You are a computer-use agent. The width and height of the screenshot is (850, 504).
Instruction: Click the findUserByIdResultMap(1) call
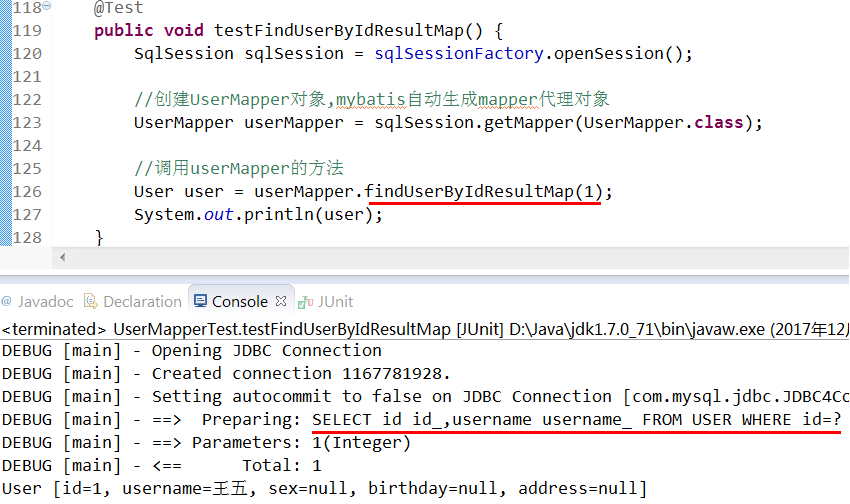(x=484, y=191)
